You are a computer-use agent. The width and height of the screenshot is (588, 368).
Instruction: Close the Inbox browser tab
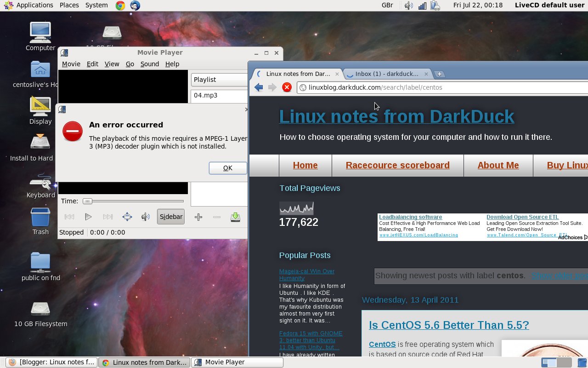point(426,74)
